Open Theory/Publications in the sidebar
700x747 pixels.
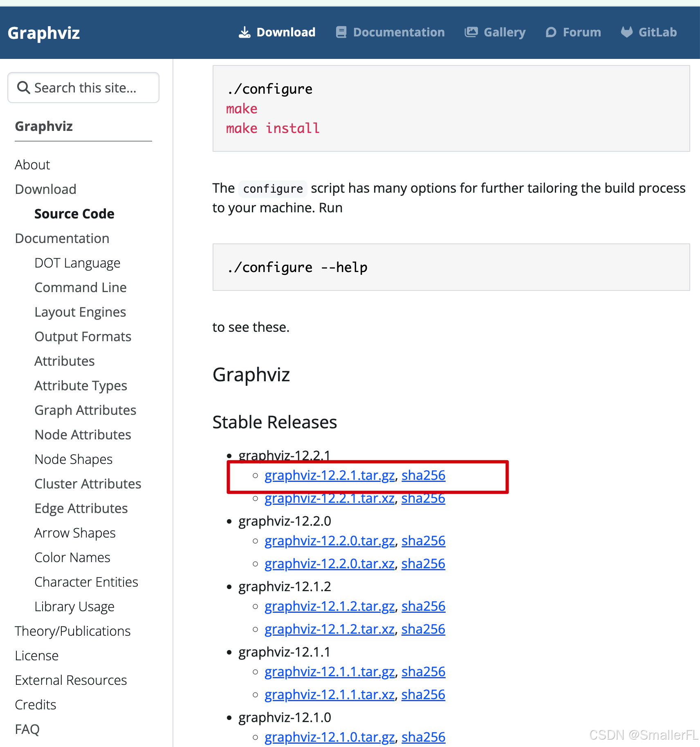73,631
